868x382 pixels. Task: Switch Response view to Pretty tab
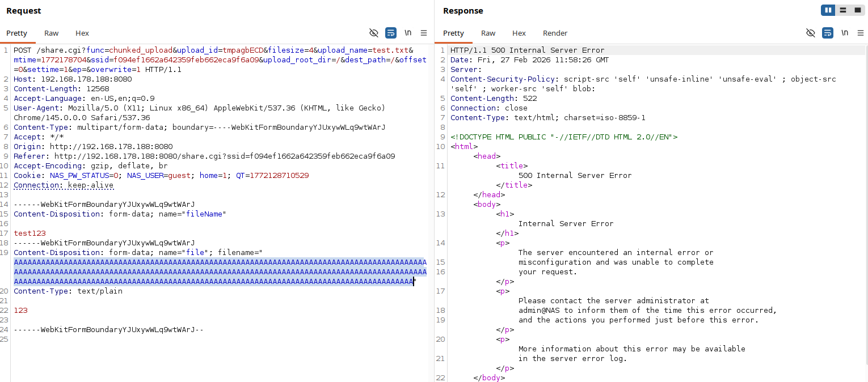(454, 33)
